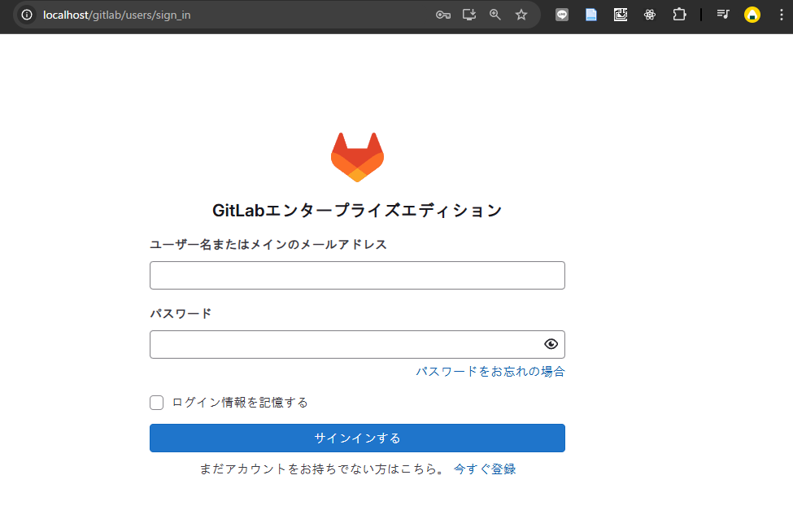This screenshot has height=532, width=793.
Task: Click the パスワードをお忘れの場合 link
Action: (490, 372)
